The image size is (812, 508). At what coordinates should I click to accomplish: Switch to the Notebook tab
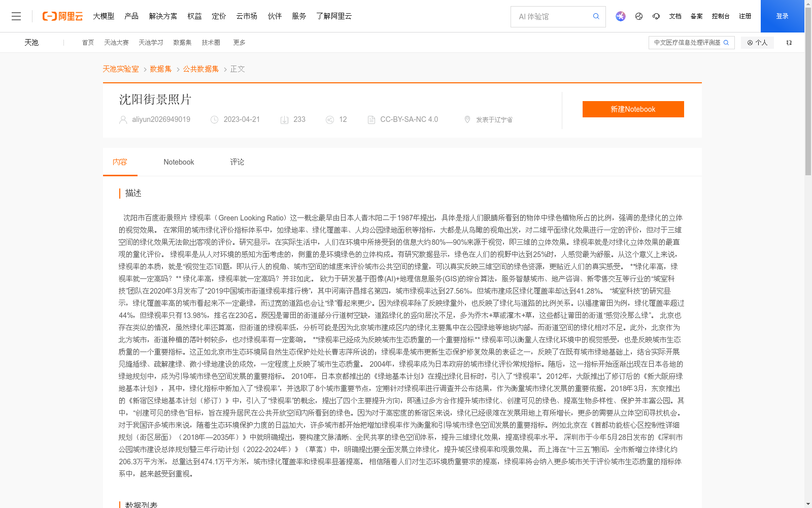179,162
